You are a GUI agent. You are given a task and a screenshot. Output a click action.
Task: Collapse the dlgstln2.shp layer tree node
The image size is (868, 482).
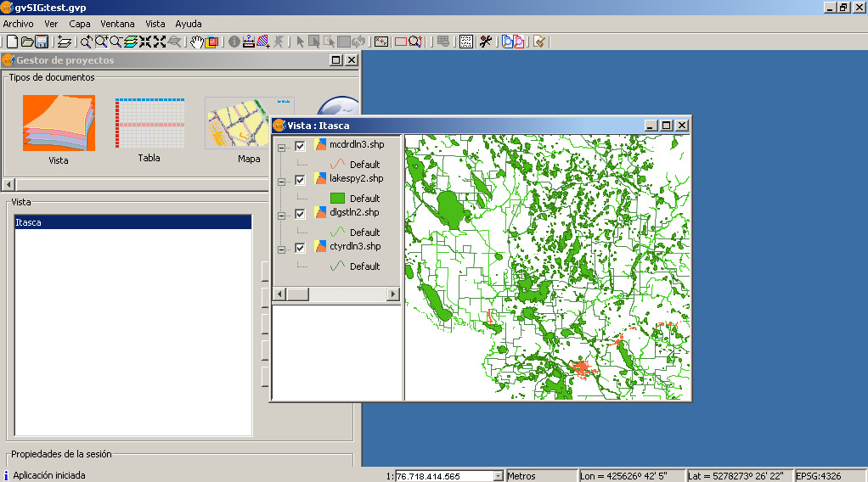282,215
